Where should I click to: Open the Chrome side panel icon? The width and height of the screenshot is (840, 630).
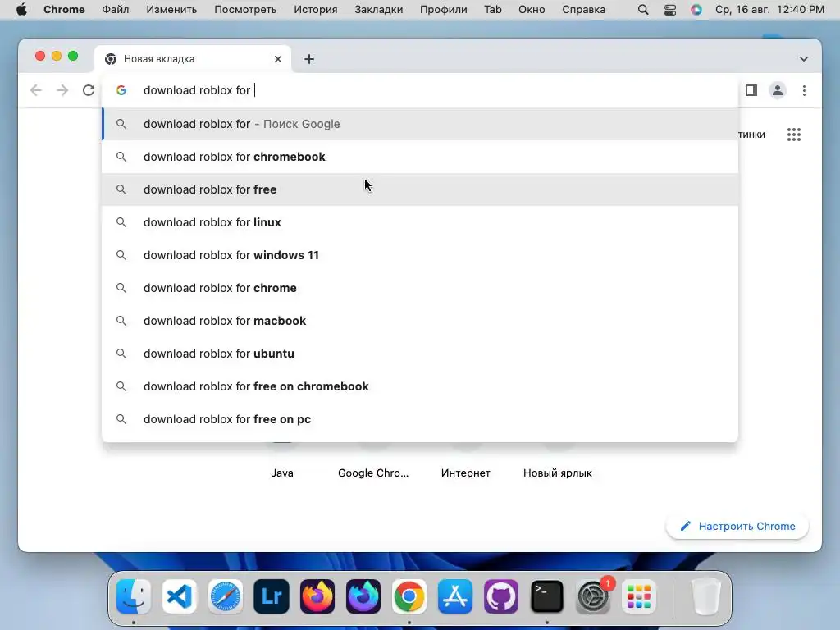point(751,90)
